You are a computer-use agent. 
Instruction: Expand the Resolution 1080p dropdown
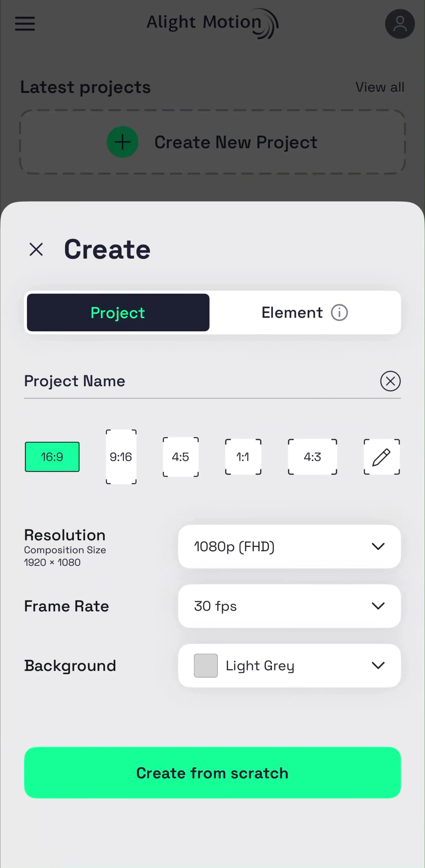289,547
